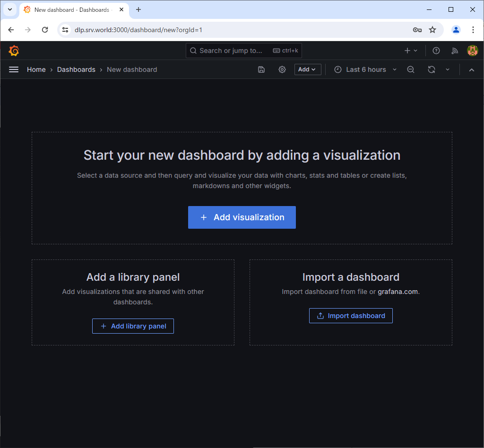484x448 pixels.
Task: Click the Start your new dashboard heading
Action: tap(242, 155)
